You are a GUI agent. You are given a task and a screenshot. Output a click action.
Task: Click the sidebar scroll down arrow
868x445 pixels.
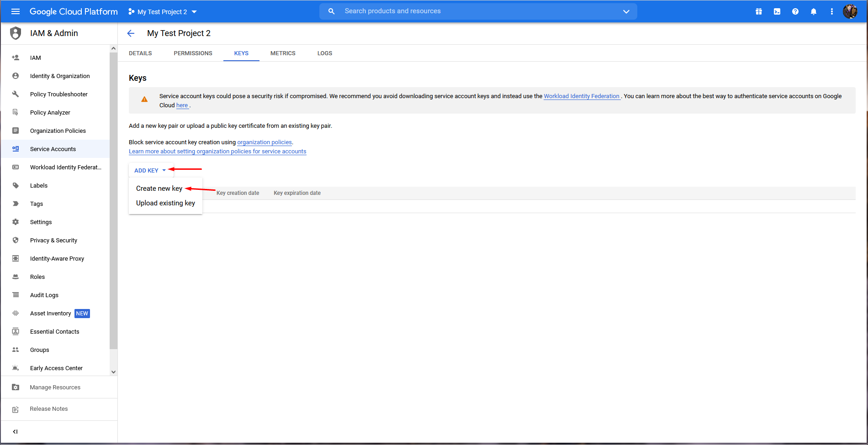[x=113, y=372]
